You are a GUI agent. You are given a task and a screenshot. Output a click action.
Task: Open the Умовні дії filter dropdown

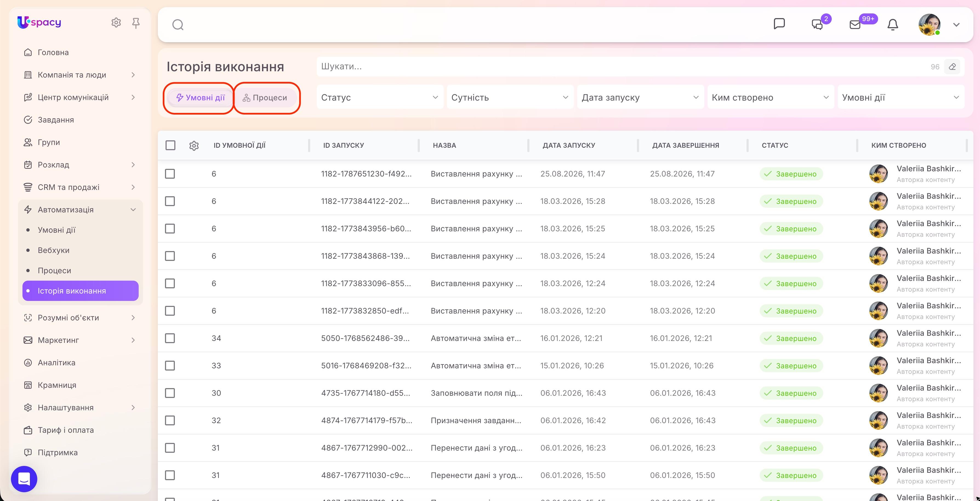pyautogui.click(x=901, y=97)
